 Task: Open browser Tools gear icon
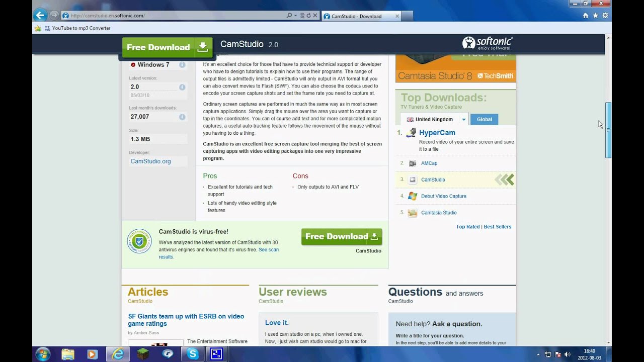coord(605,16)
